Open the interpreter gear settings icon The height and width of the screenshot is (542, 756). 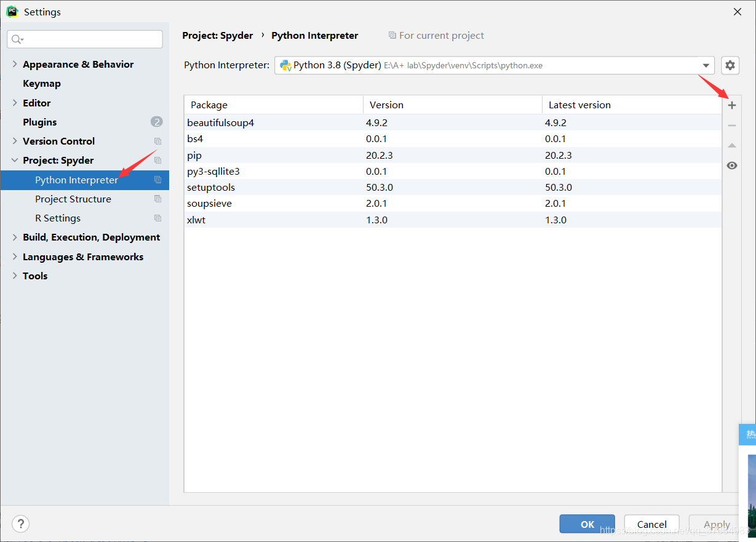(x=730, y=65)
